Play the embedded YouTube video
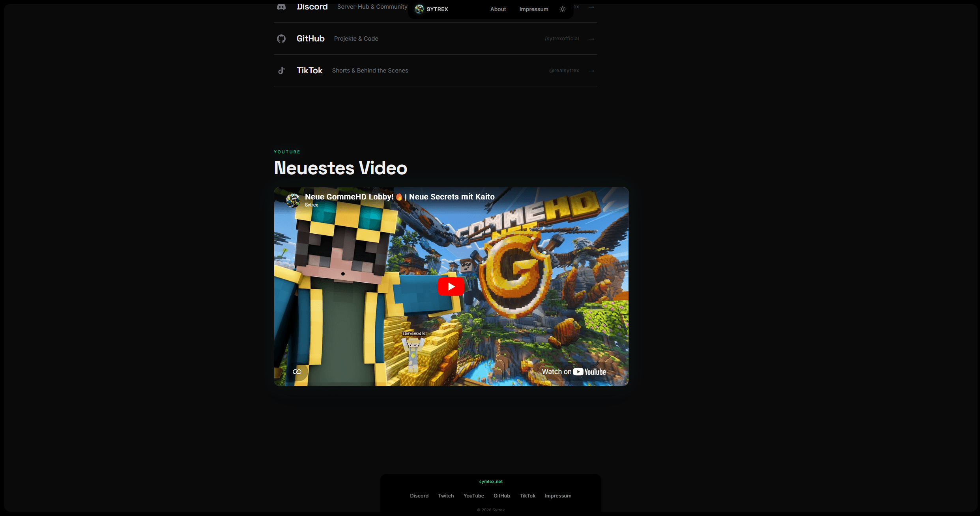This screenshot has width=980, height=516. [x=451, y=287]
